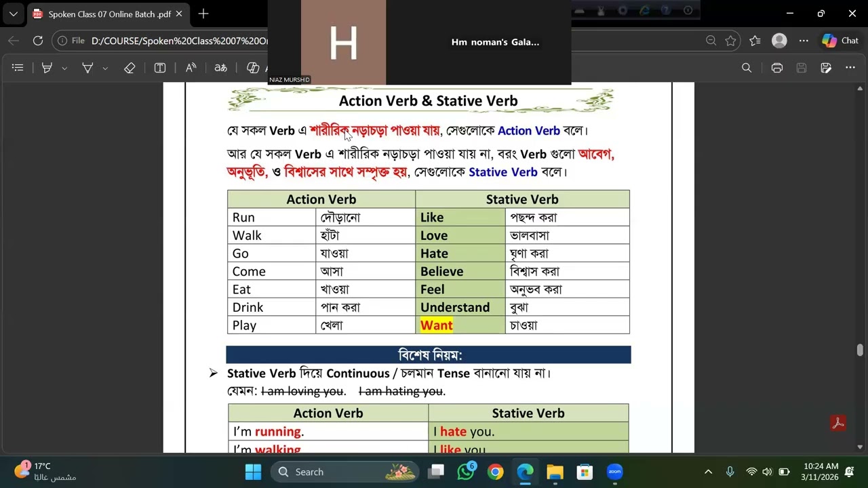Click the red Acrobat PDF icon
Viewport: 868px width, 488px height.
(x=838, y=423)
